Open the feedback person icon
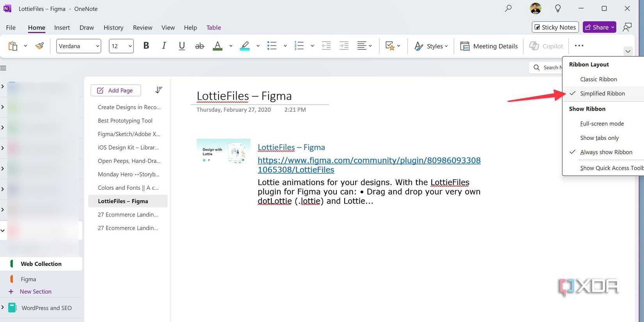644x322 pixels. click(x=627, y=27)
